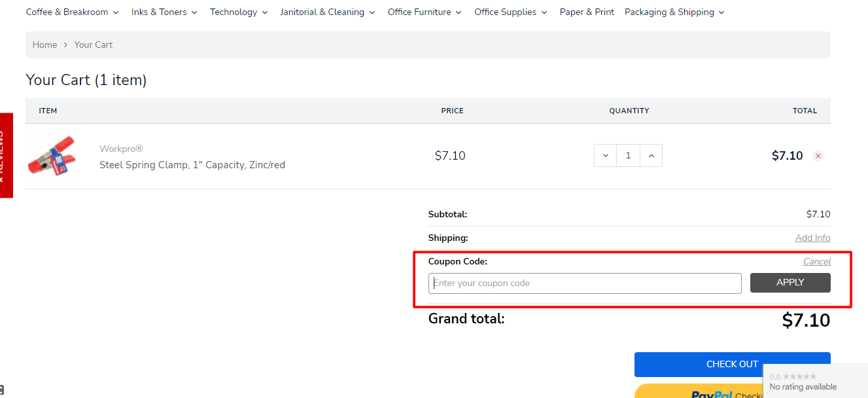This screenshot has height=398, width=868.
Task: Open the Office Furniture menu
Action: pyautogui.click(x=425, y=12)
